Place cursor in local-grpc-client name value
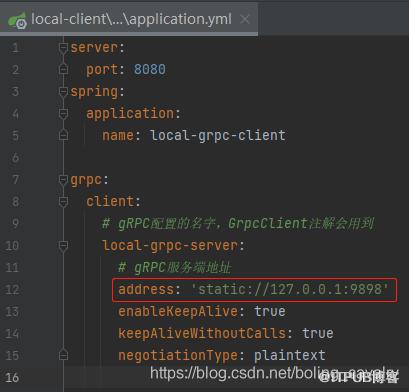Screen dimensions: 409x392 218,136
